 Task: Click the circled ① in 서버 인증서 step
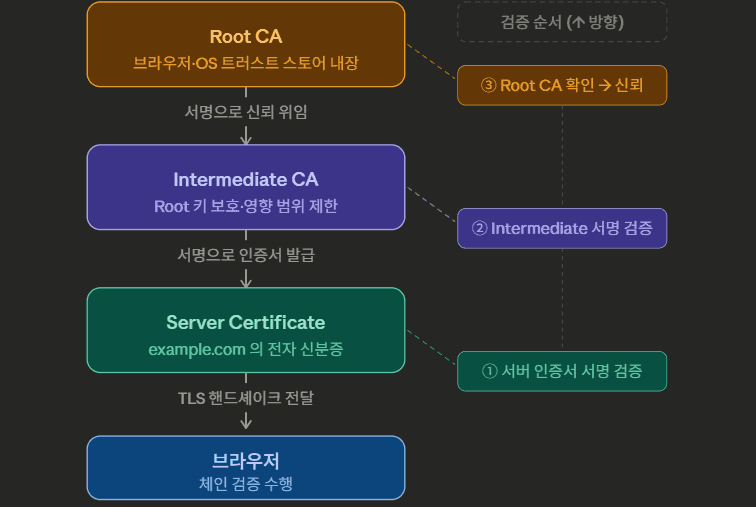[x=490, y=371]
